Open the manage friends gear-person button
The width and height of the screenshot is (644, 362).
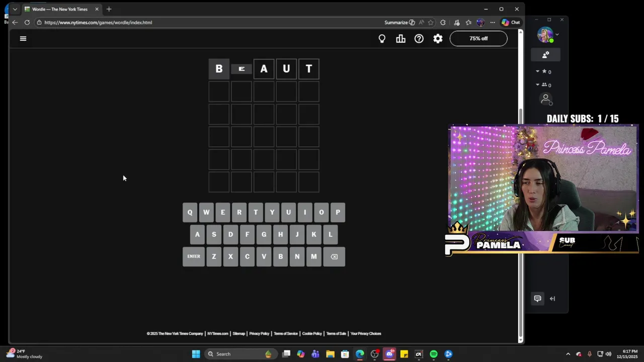point(546,54)
